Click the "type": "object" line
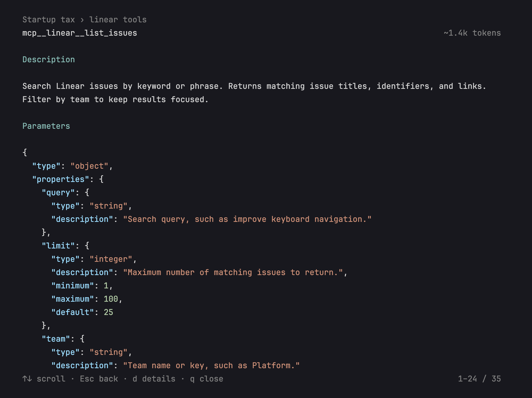 point(72,166)
